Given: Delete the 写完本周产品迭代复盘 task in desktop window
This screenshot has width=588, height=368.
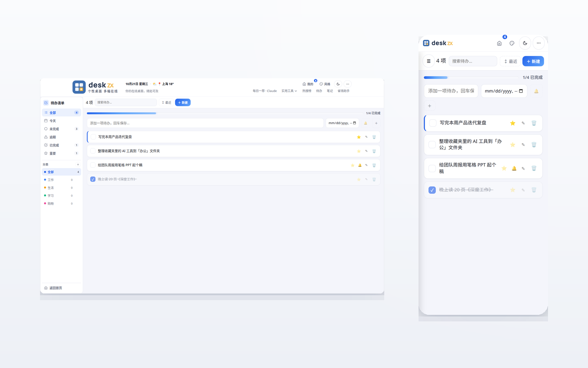Looking at the screenshot, I should (x=374, y=137).
